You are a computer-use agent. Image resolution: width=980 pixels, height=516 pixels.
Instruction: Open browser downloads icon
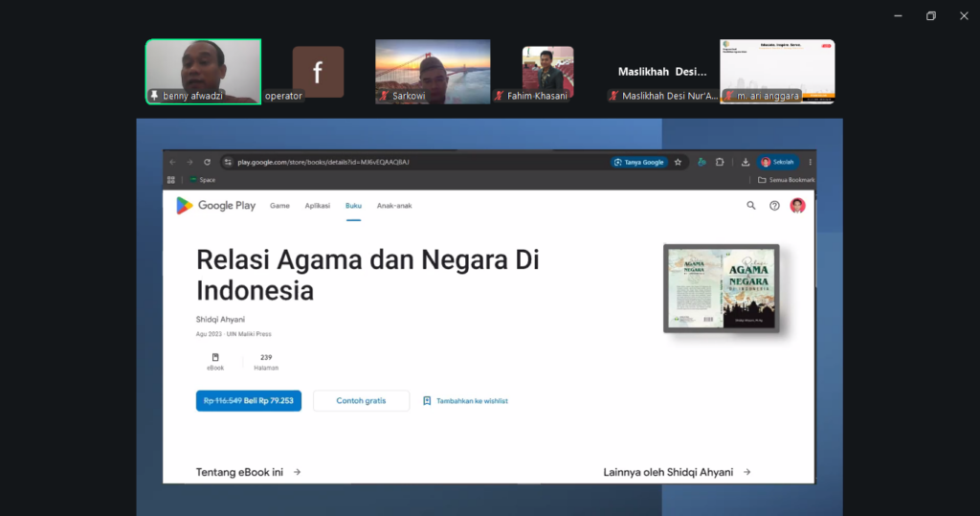[x=746, y=162]
